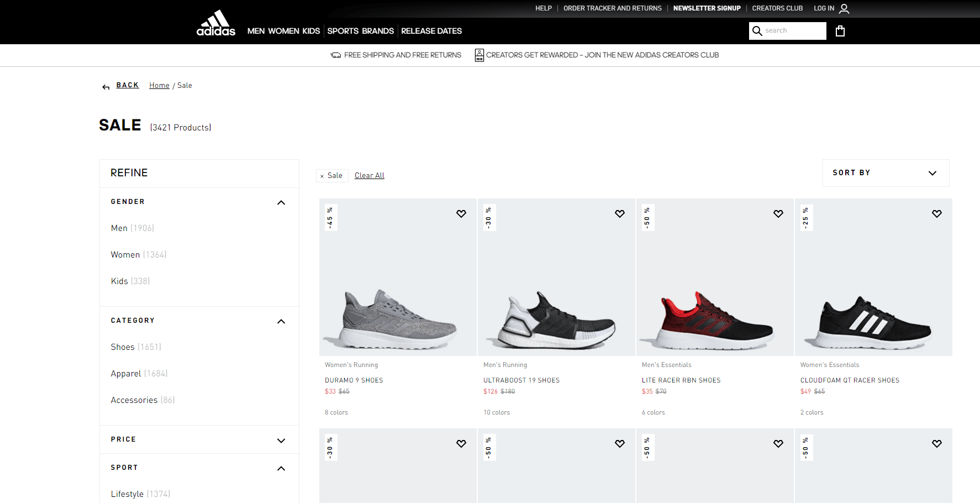Viewport: 980px width, 503px height.
Task: Click DURAMO 9 SHOES title
Action: click(x=354, y=380)
